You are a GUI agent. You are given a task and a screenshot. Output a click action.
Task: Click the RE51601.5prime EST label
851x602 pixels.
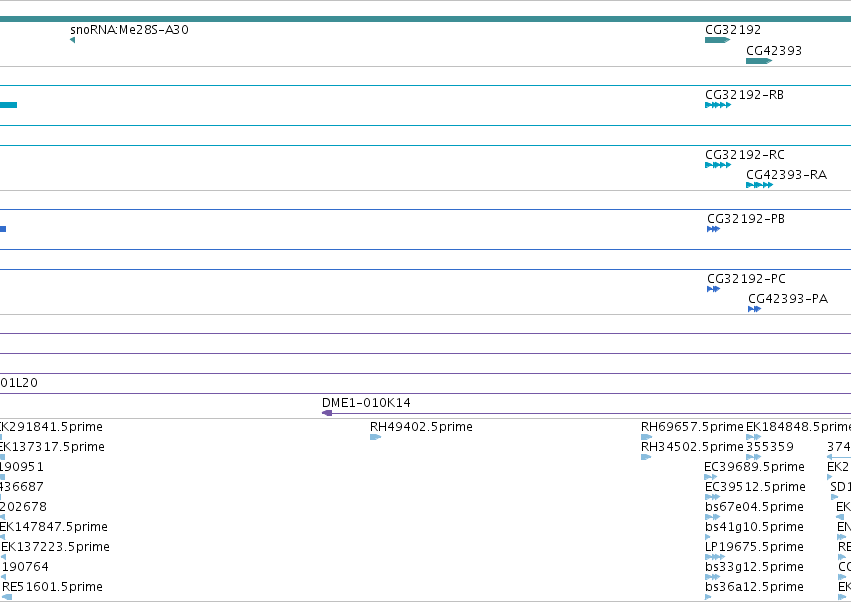tap(52, 587)
